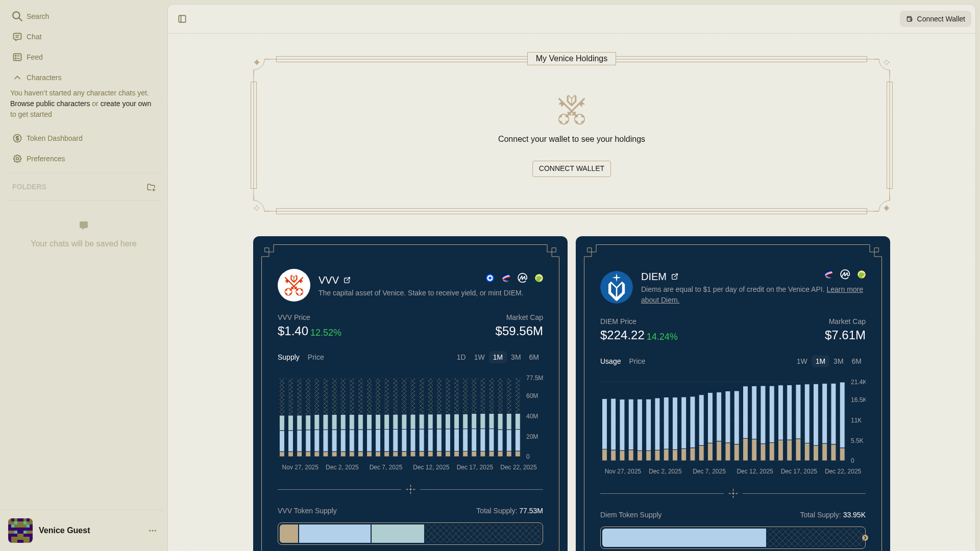Click the FOLDERS section label
Screen dimensions: 980x551
(x=29, y=187)
